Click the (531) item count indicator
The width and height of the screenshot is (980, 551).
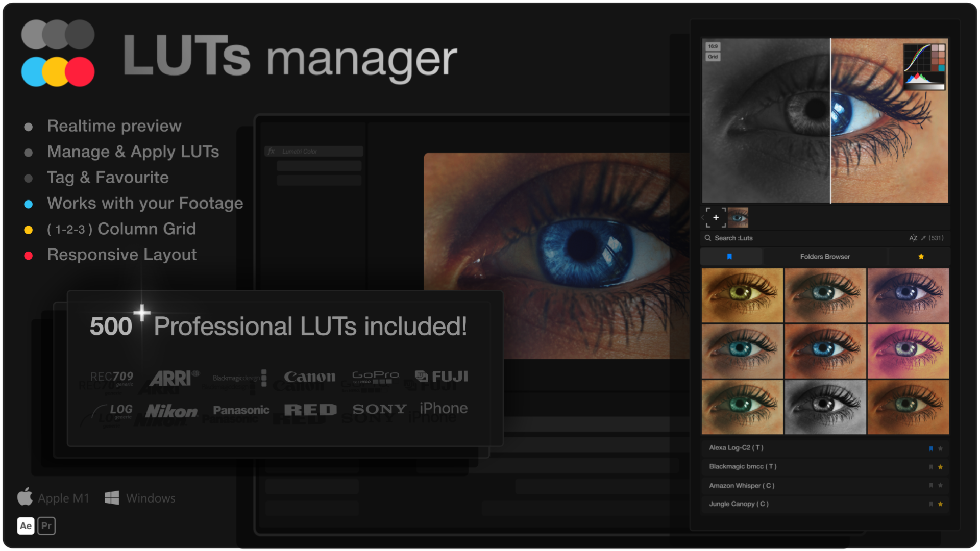point(937,238)
